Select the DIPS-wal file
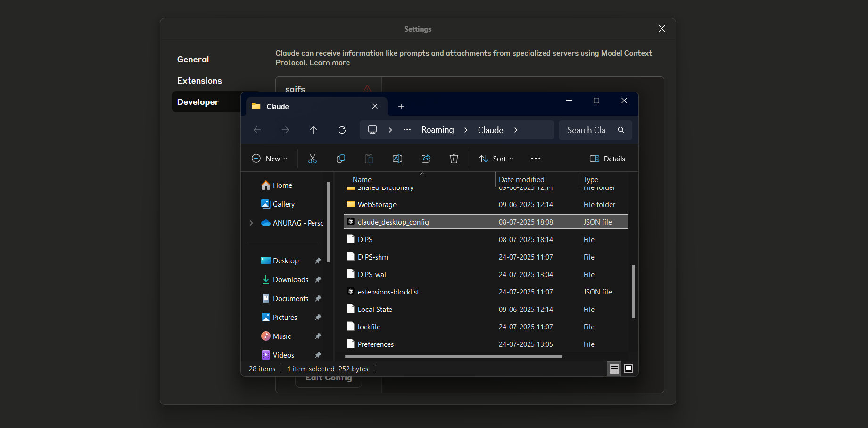 486,274
